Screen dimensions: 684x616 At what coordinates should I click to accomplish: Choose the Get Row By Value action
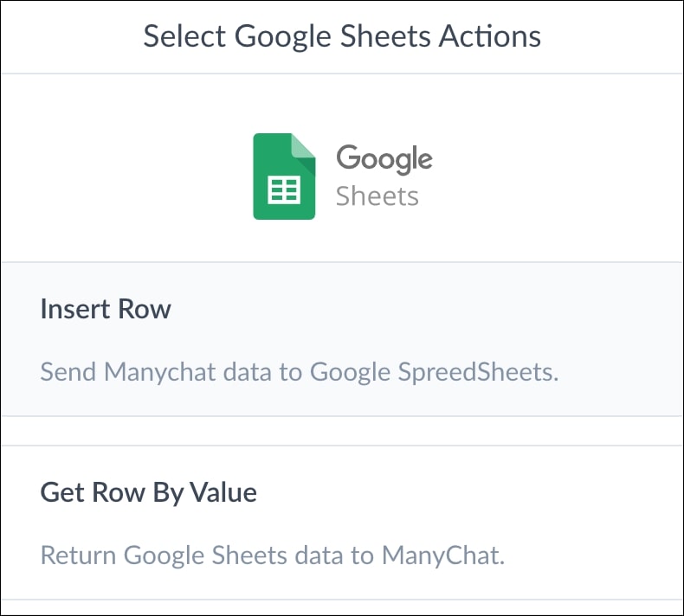342,523
